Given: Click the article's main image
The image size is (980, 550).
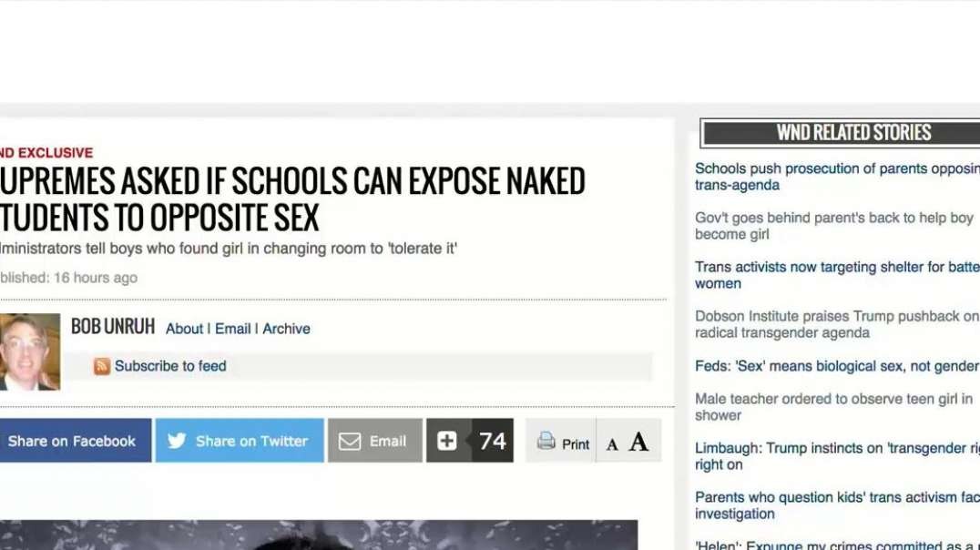Looking at the screenshot, I should point(319,535).
